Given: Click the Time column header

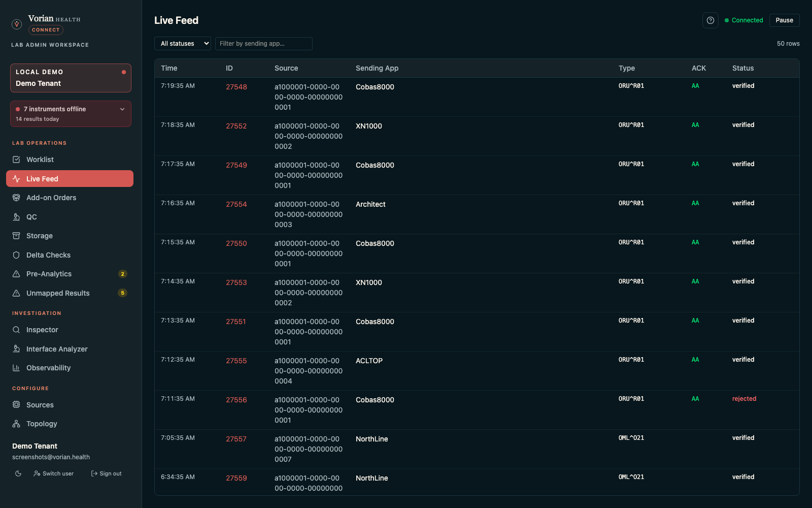Looking at the screenshot, I should pyautogui.click(x=169, y=68).
